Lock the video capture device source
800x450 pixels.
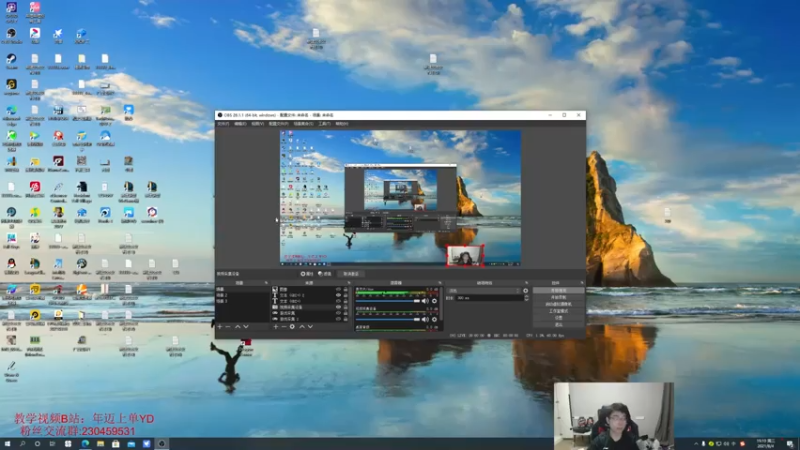tap(345, 307)
